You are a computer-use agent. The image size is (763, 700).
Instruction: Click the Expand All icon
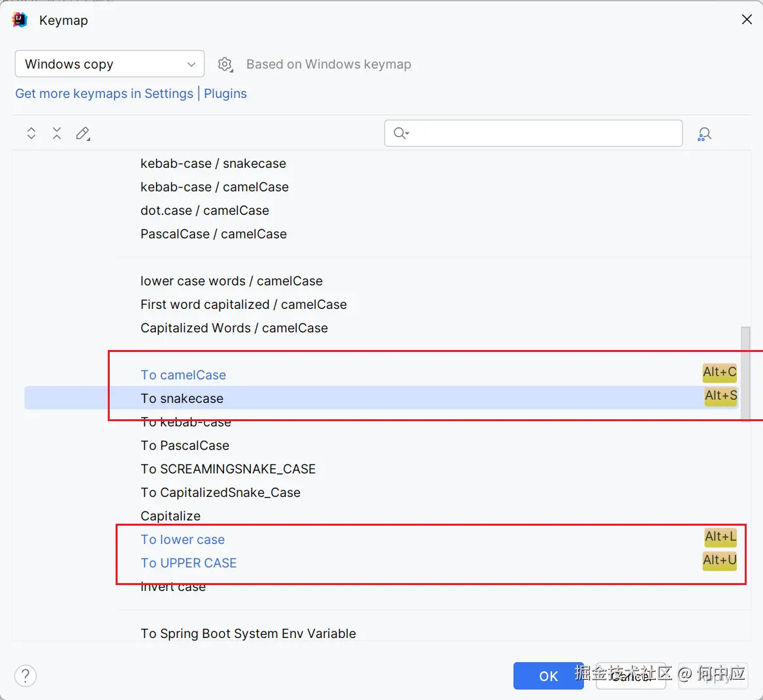[31, 134]
